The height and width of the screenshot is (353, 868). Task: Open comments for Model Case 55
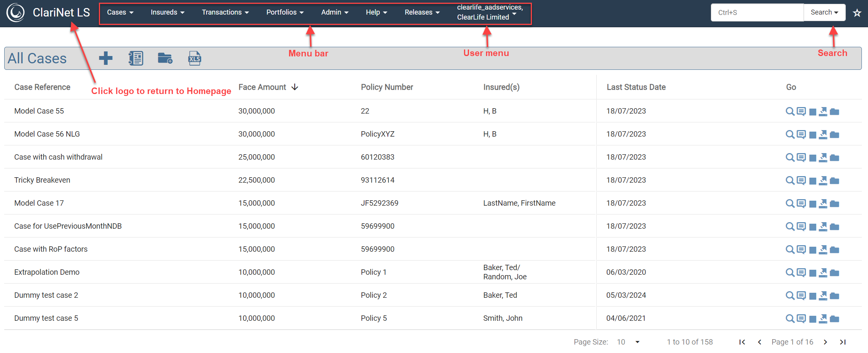click(x=801, y=111)
